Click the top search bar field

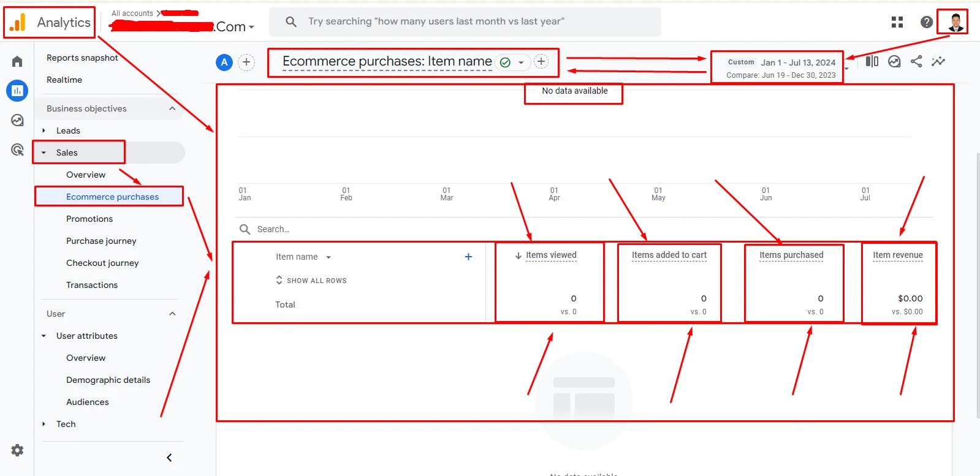click(465, 22)
